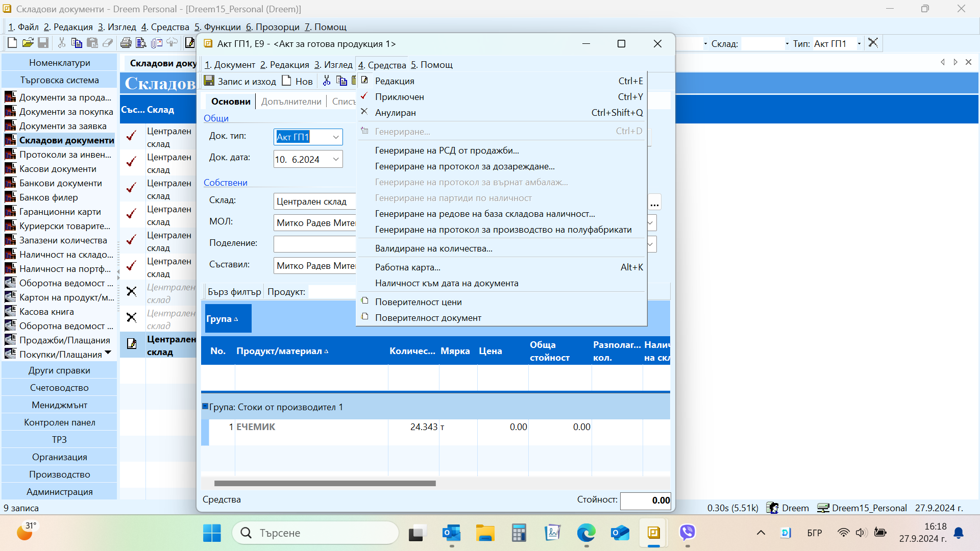Image resolution: width=980 pixels, height=551 pixels.
Task: Click the Copy icon in Акт ГП1 toolbar
Action: point(341,81)
